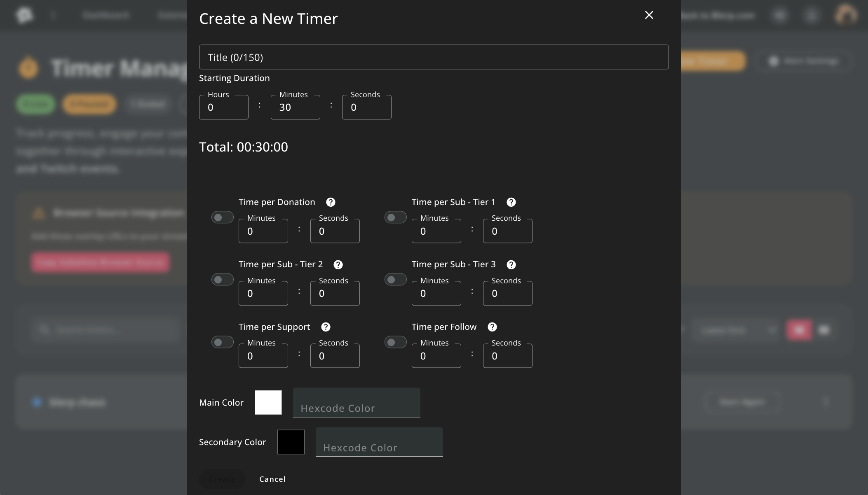Turn on the Time per Sub Tier 1 switch
868x495 pixels.
[395, 217]
